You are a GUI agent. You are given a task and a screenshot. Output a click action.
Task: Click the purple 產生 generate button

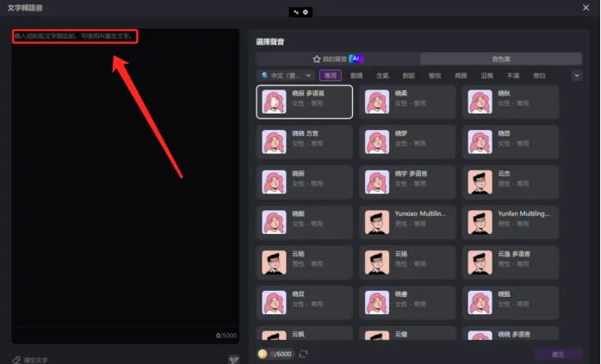[x=558, y=355]
